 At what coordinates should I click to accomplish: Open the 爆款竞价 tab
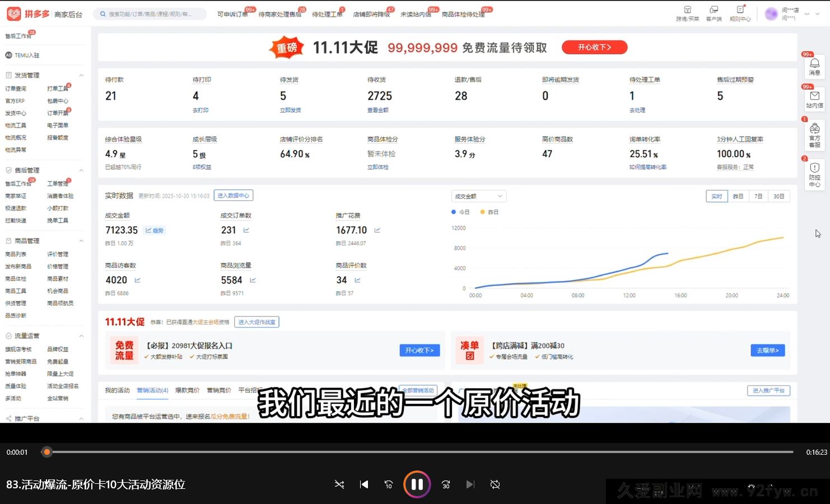(x=188, y=390)
